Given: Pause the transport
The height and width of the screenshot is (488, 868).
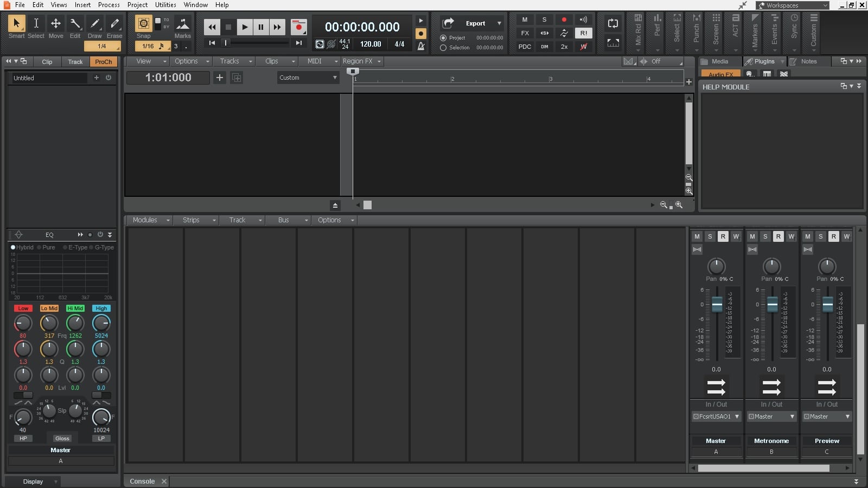Looking at the screenshot, I should point(261,27).
